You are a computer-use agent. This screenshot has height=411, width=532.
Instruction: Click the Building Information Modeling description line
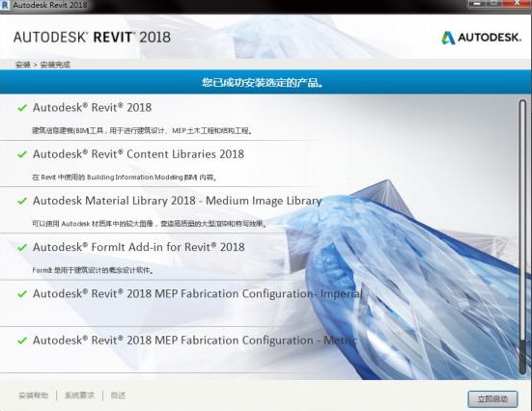125,178
